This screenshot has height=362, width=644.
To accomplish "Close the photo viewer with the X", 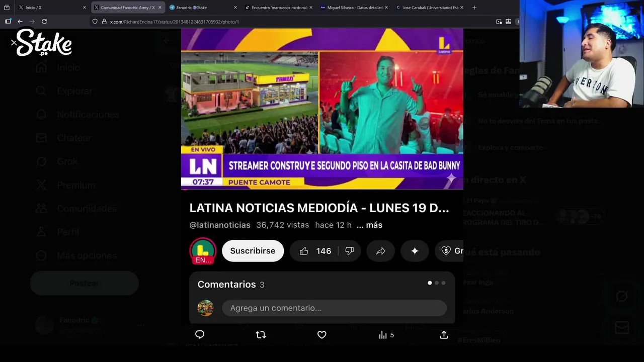I will 14,43.
